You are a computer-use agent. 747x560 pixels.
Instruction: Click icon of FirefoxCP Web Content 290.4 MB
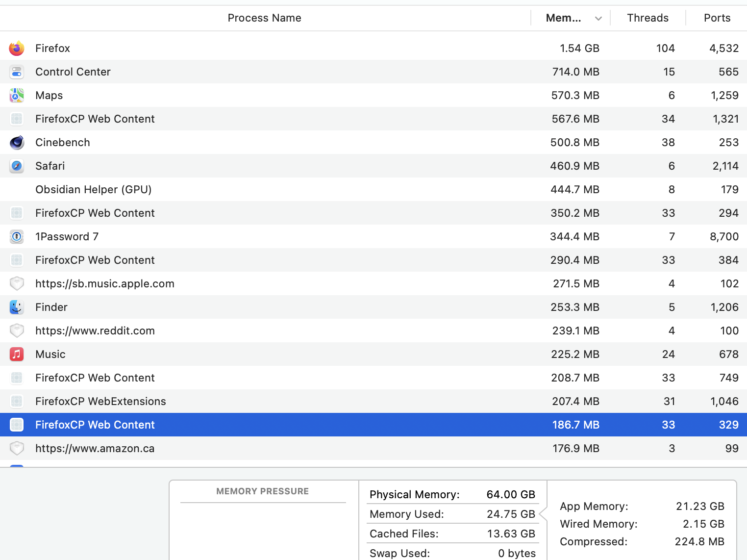[x=17, y=260]
